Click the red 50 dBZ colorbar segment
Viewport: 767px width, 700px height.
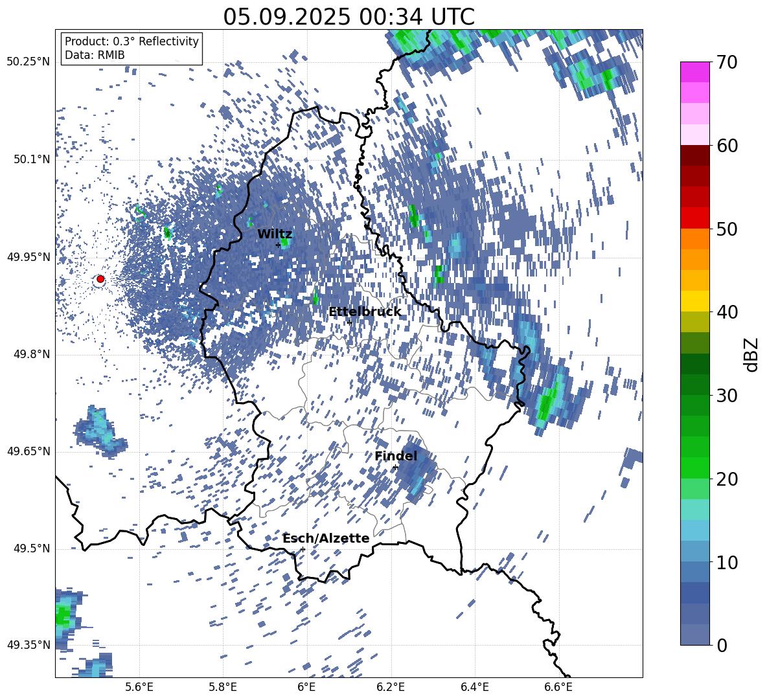(x=694, y=218)
